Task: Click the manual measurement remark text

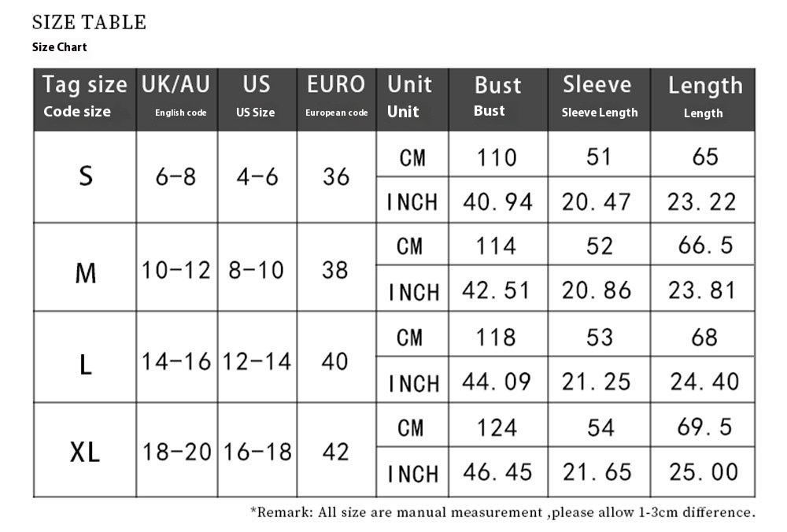Action: (503, 512)
